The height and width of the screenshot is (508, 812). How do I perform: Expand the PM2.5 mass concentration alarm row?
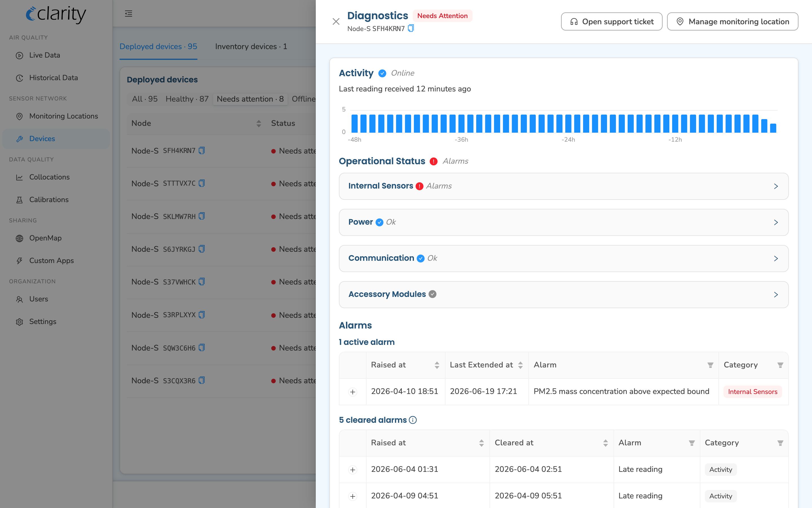[352, 392]
